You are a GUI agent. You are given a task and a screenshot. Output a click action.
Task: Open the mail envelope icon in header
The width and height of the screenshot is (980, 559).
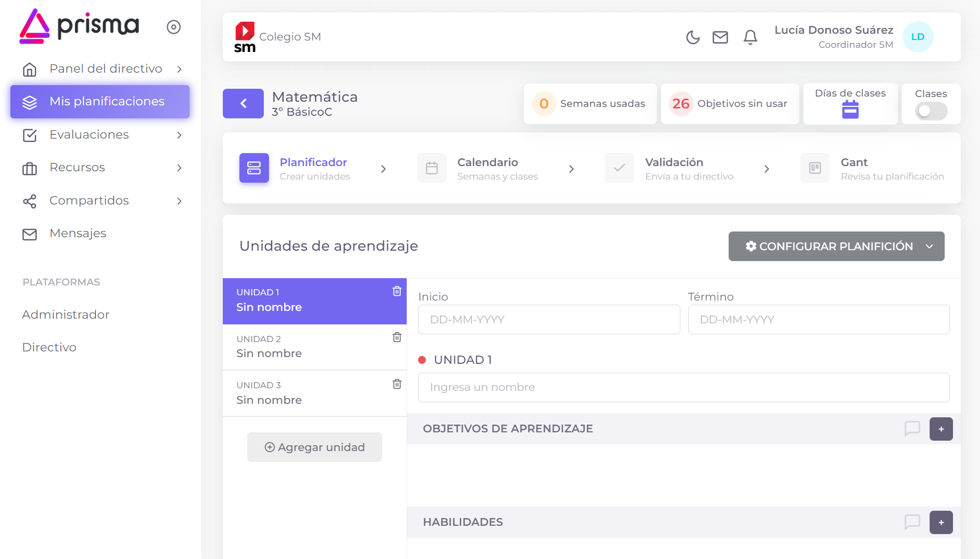[720, 37]
